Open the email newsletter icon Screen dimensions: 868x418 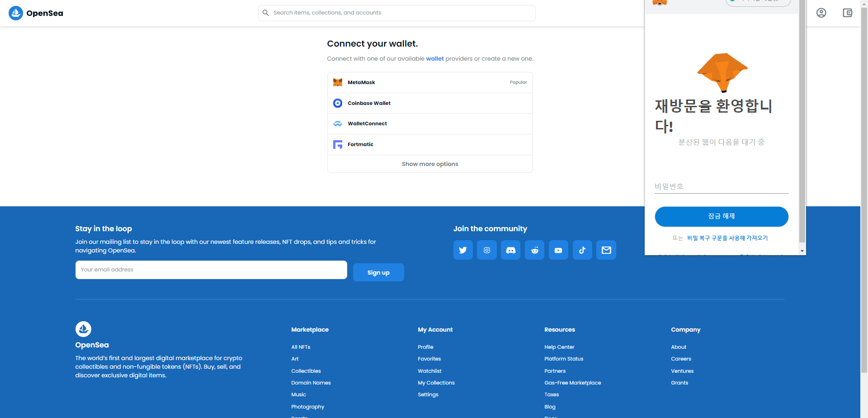click(606, 250)
